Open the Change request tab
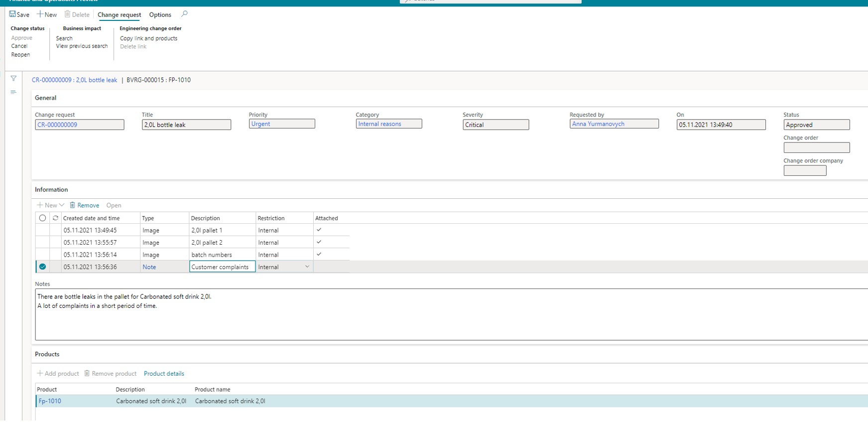 (120, 15)
